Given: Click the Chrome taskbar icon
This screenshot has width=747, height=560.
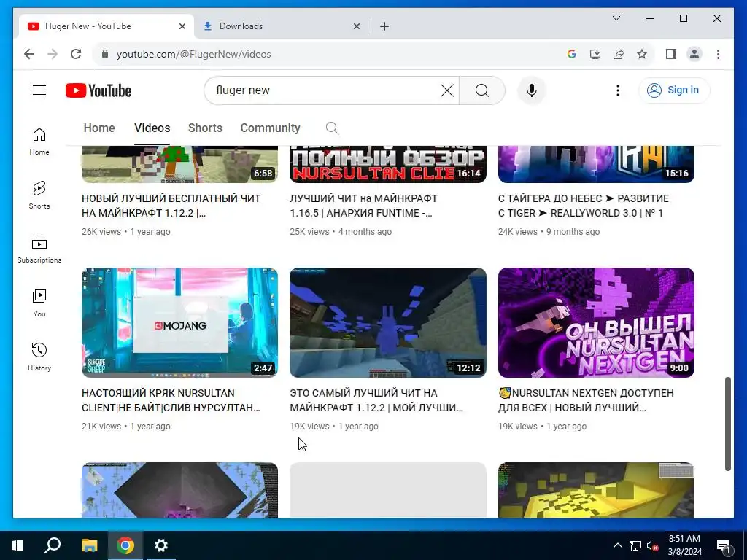Looking at the screenshot, I should pos(125,545).
